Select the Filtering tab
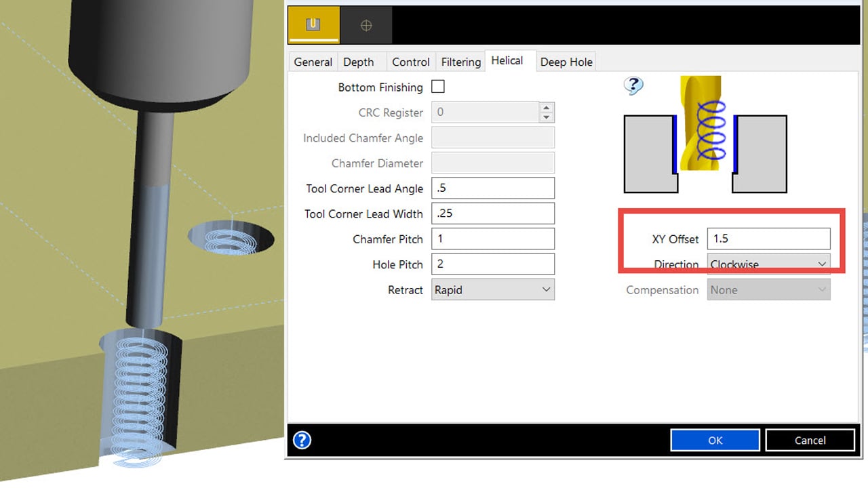 pos(460,62)
